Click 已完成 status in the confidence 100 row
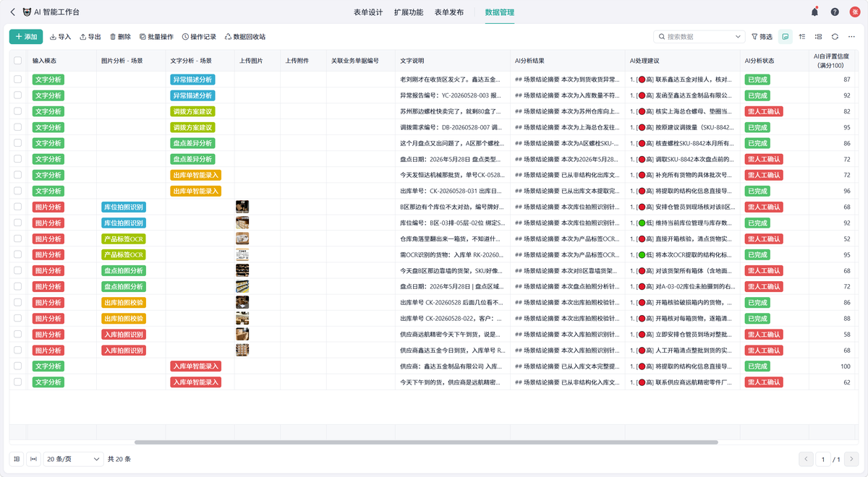 [x=757, y=366]
